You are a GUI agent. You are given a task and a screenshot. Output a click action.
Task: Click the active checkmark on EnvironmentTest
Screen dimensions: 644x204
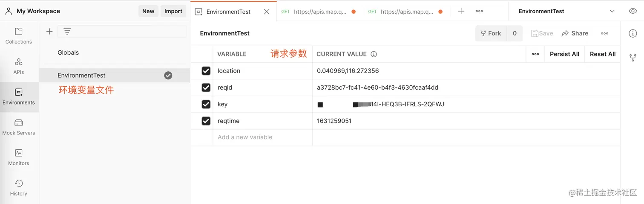(x=168, y=75)
